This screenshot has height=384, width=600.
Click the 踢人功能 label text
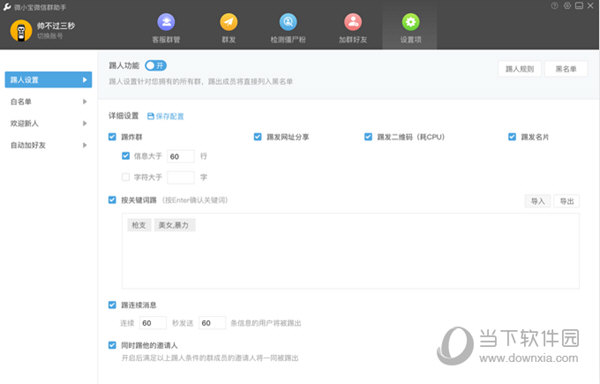[124, 65]
